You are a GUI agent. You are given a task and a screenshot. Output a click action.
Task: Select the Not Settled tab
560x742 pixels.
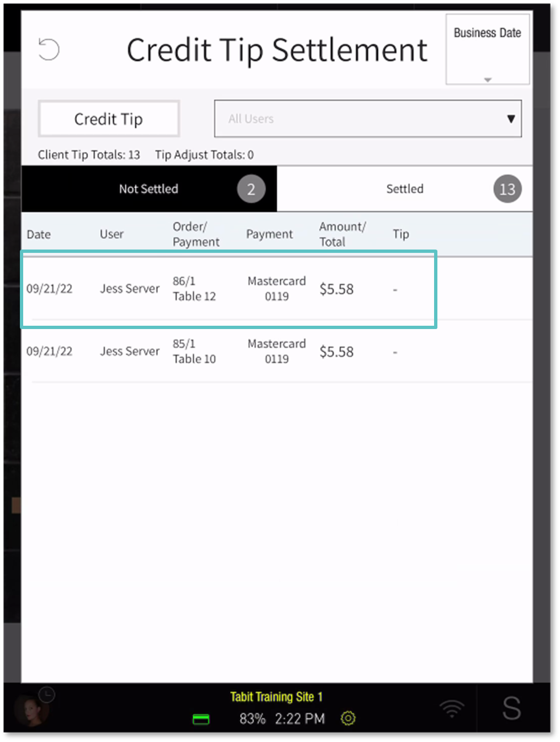[149, 189]
